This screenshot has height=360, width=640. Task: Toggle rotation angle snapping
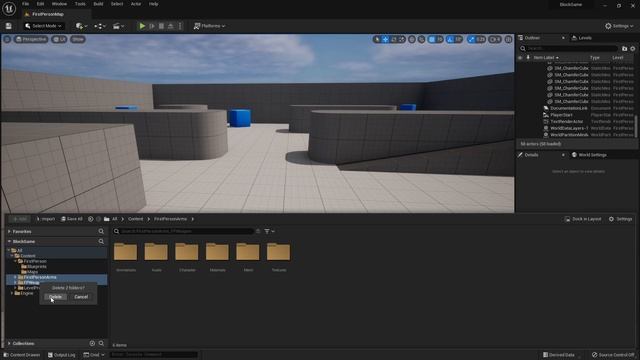click(450, 39)
